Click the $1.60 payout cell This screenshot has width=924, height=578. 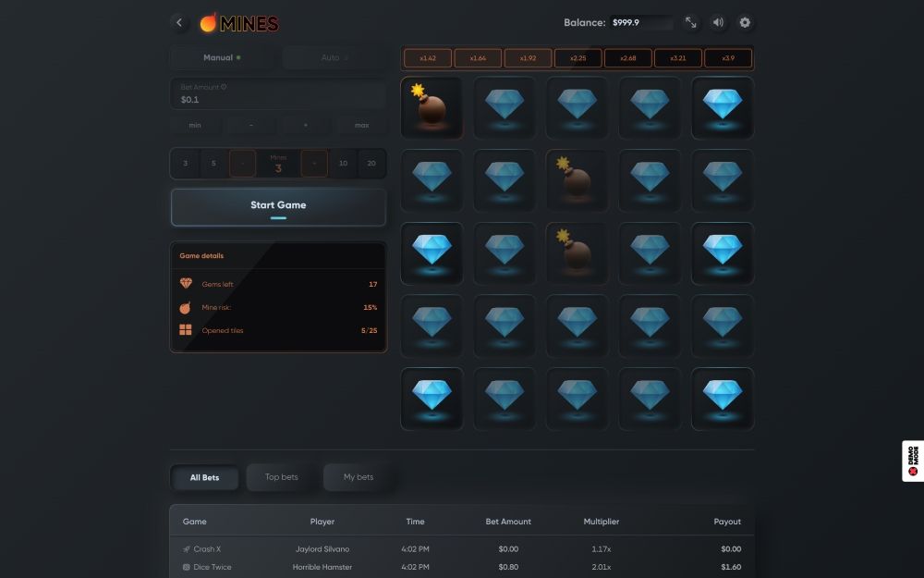pos(731,567)
